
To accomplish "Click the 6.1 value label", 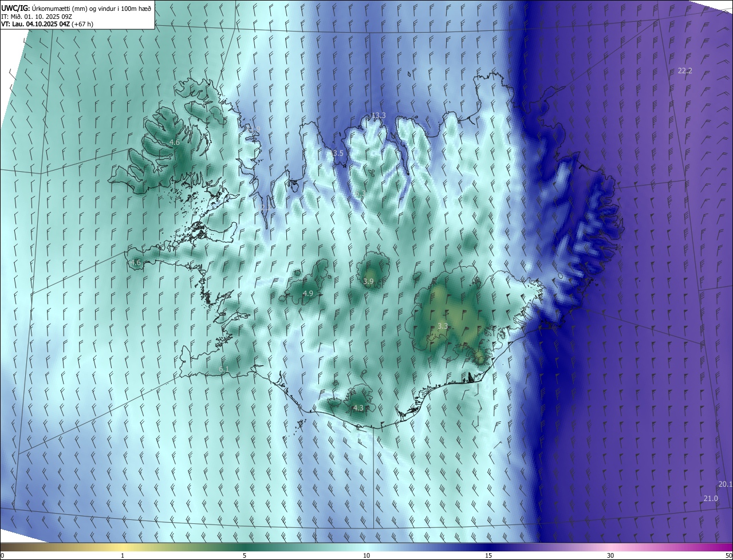I will [224, 369].
